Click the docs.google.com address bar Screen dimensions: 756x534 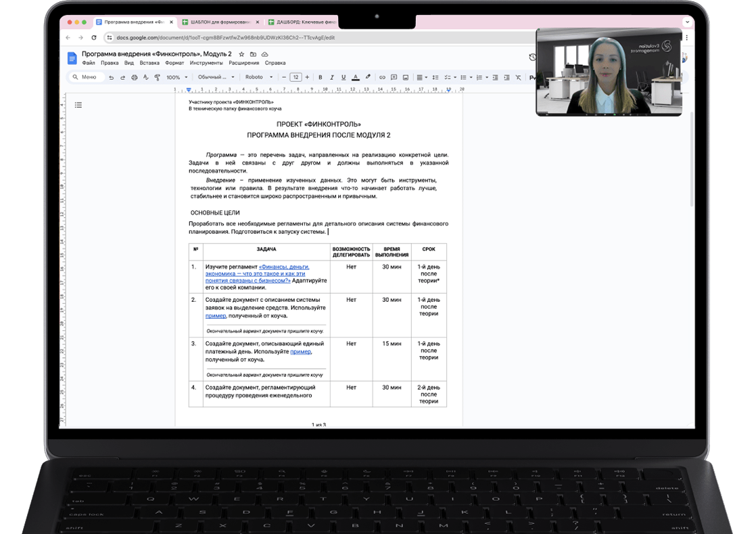(318, 38)
